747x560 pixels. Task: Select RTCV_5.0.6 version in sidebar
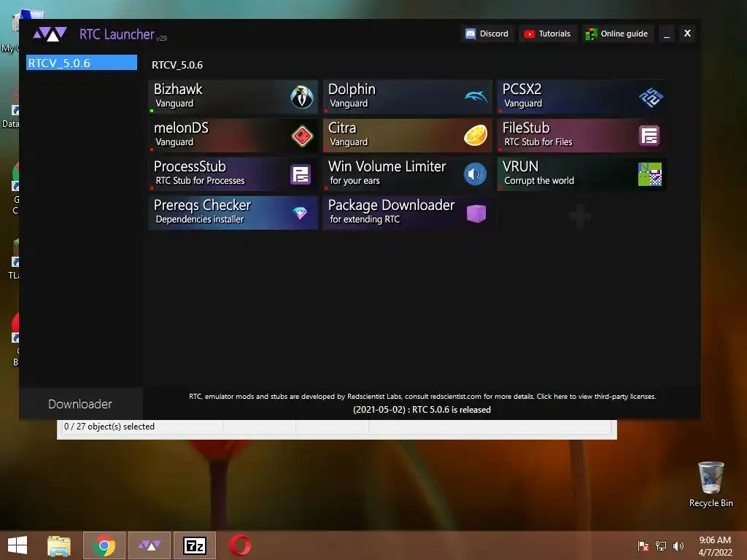tap(82, 63)
